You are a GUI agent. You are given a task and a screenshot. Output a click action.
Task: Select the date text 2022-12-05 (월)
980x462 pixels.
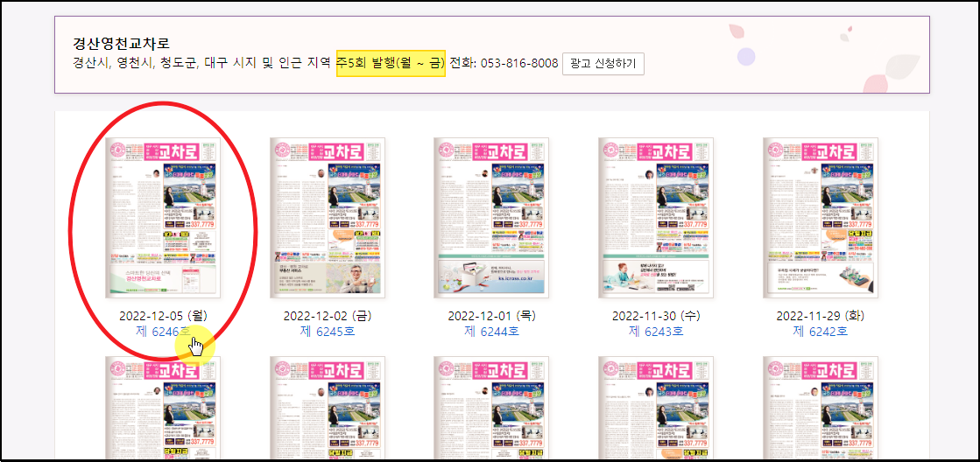(163, 316)
